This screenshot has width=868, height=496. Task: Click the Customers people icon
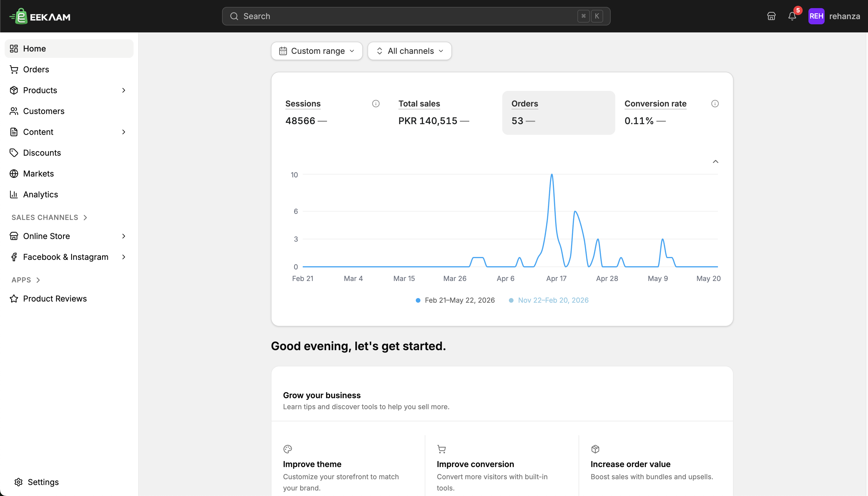coord(14,111)
